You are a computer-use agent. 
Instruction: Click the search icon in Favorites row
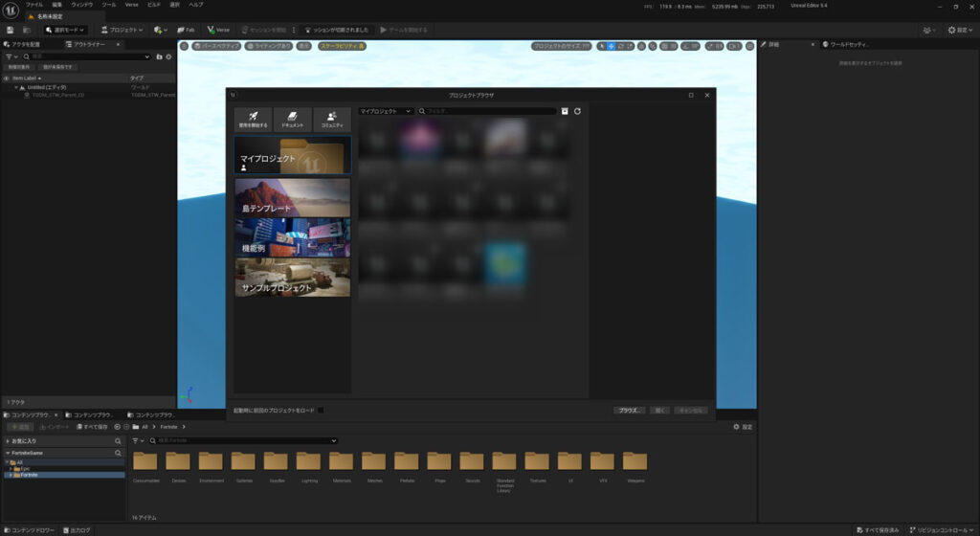(118, 441)
